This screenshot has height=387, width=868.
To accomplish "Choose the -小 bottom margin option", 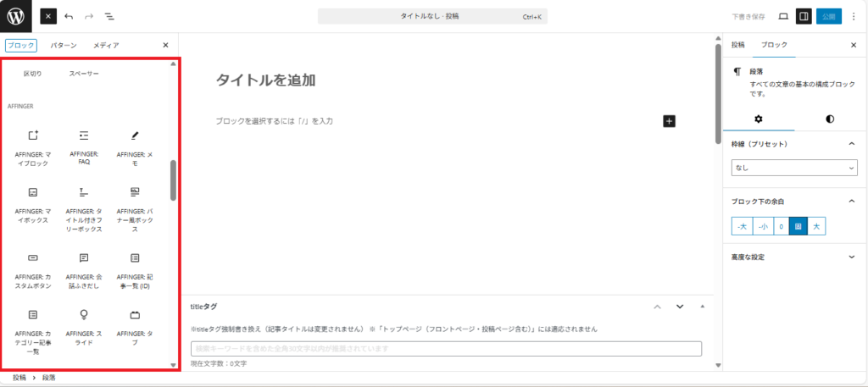I will tap(763, 226).
